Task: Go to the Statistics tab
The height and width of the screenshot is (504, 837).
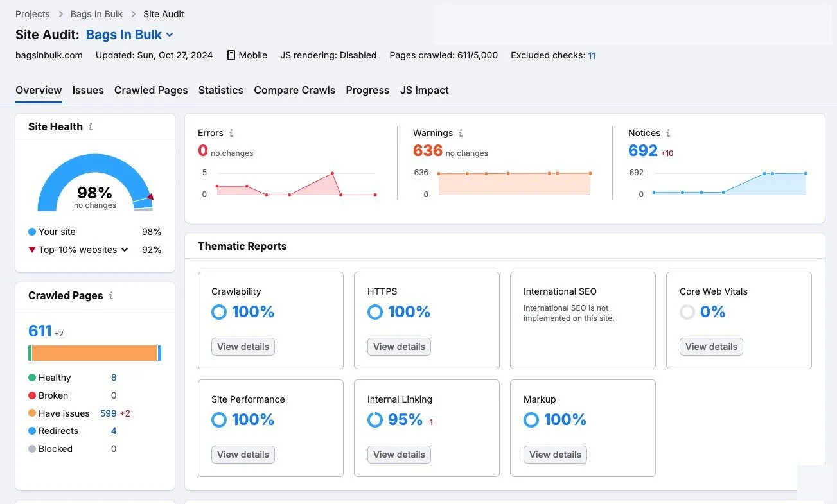Action: [221, 90]
